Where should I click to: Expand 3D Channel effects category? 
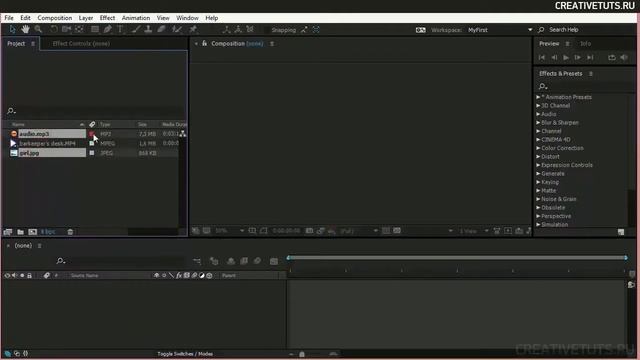coord(538,106)
